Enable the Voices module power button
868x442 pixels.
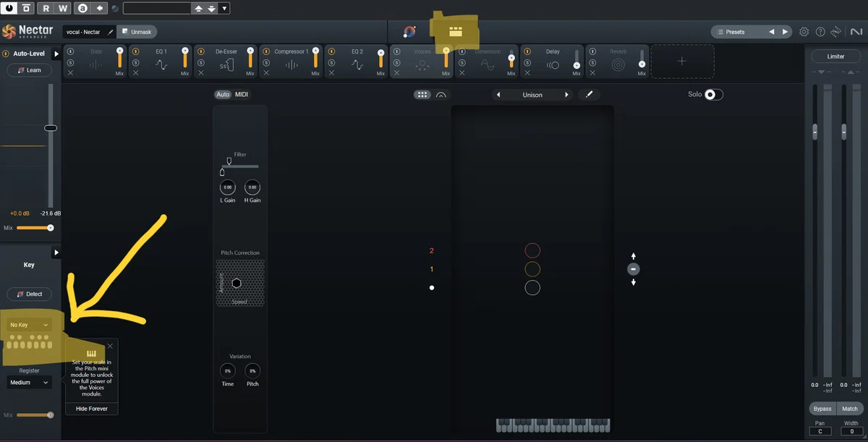(x=396, y=52)
